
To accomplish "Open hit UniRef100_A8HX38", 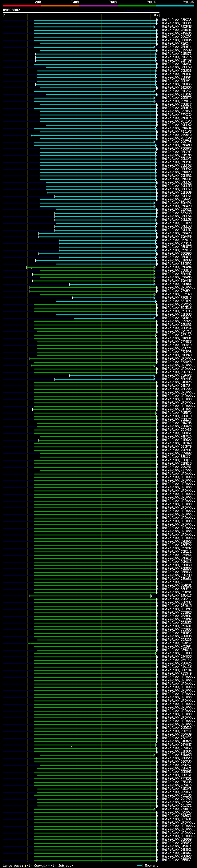I will click(x=177, y=20).
